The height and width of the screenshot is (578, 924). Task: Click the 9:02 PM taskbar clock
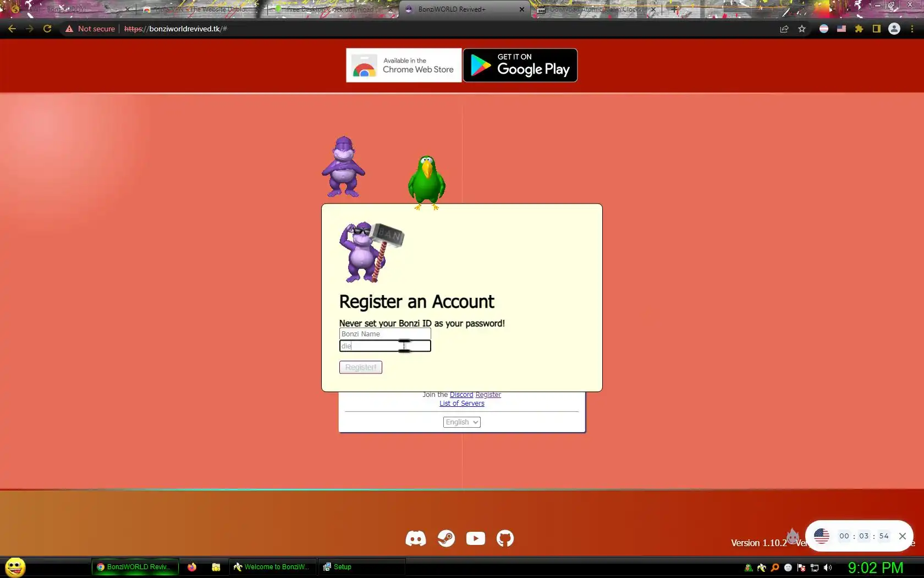[876, 568]
